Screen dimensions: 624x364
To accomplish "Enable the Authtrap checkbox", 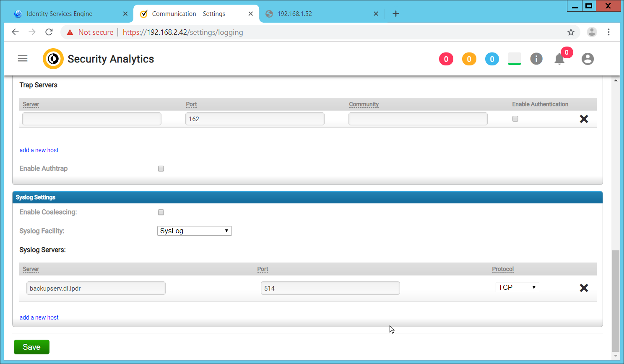I will [161, 169].
